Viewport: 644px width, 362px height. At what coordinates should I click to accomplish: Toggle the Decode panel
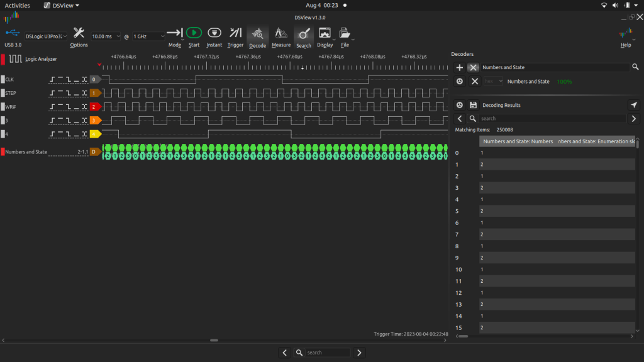(257, 33)
